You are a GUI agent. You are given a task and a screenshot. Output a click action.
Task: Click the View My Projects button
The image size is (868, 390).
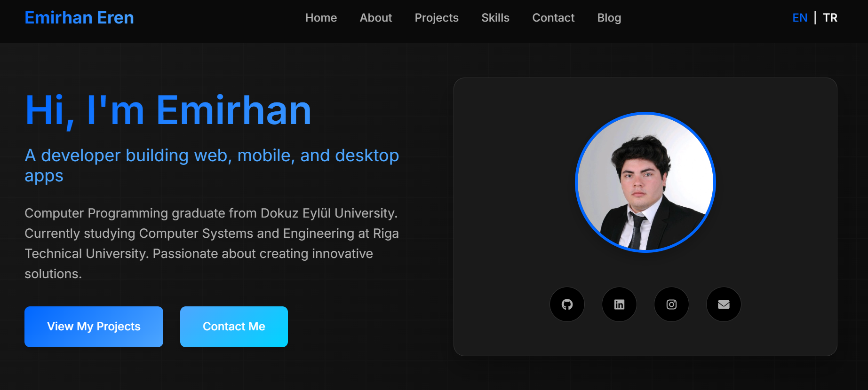coord(94,327)
